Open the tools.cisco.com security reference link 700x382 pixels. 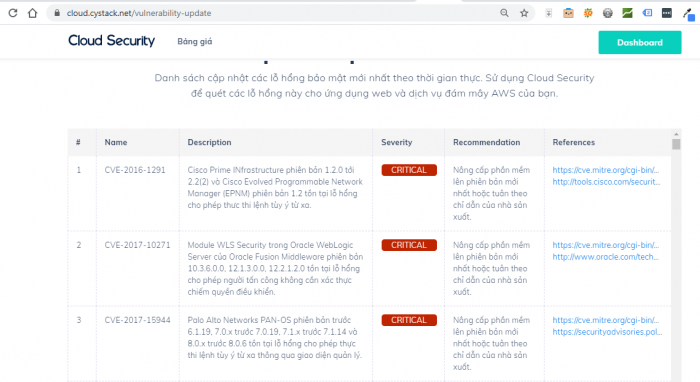coord(606,182)
